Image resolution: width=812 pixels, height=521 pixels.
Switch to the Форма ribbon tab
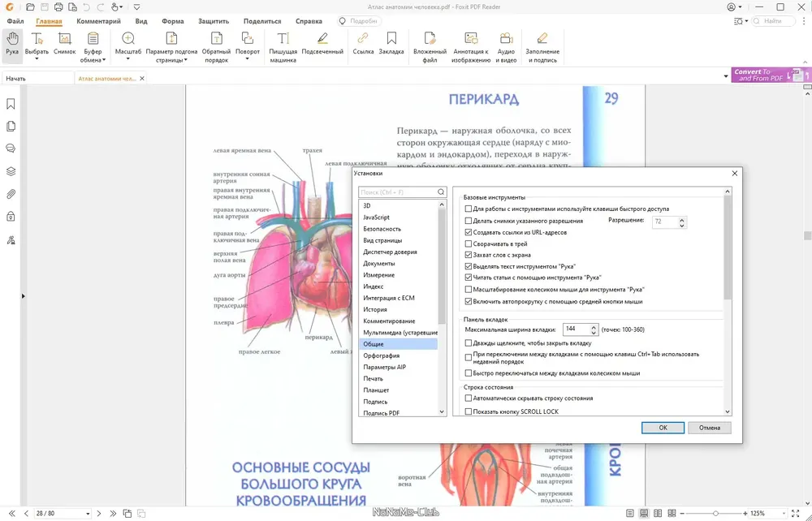pos(172,21)
